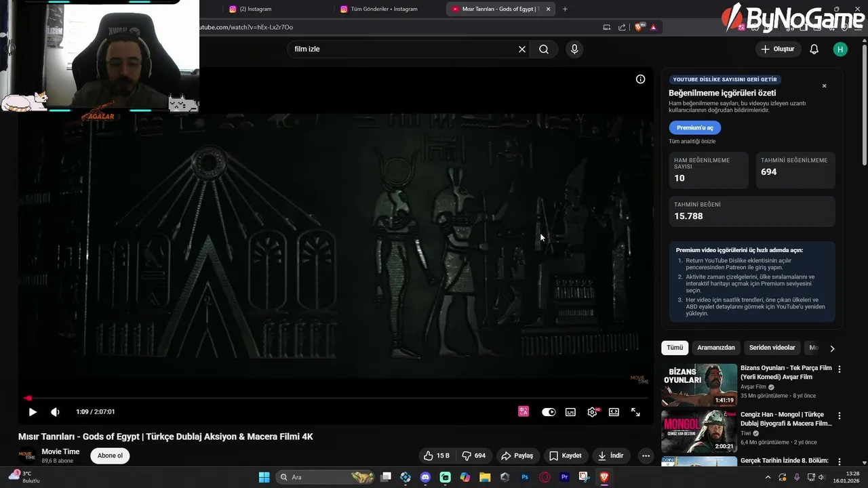Save the video with Kaydet
This screenshot has width=868, height=488.
click(565, 455)
